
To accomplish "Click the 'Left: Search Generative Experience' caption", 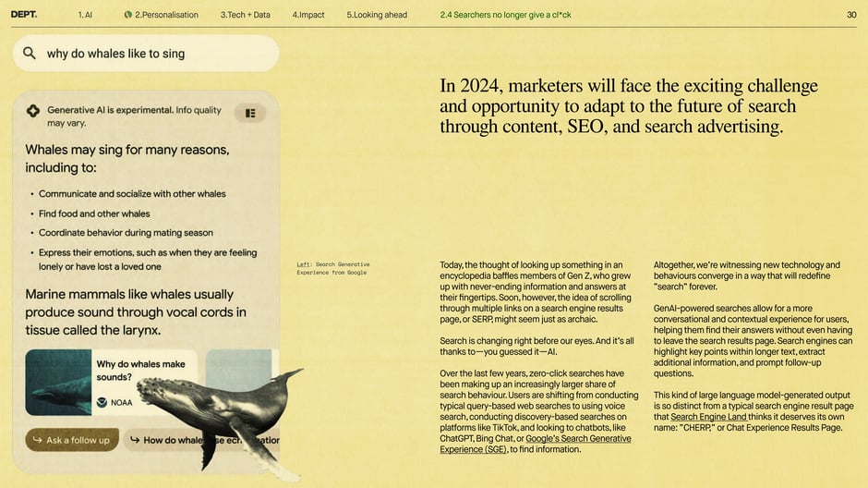I will click(333, 268).
